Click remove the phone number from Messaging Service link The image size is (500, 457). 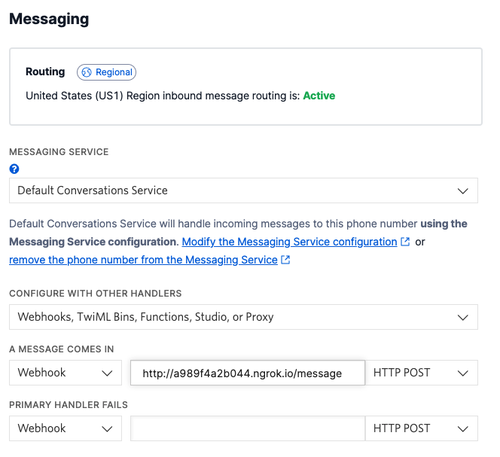tap(143, 260)
